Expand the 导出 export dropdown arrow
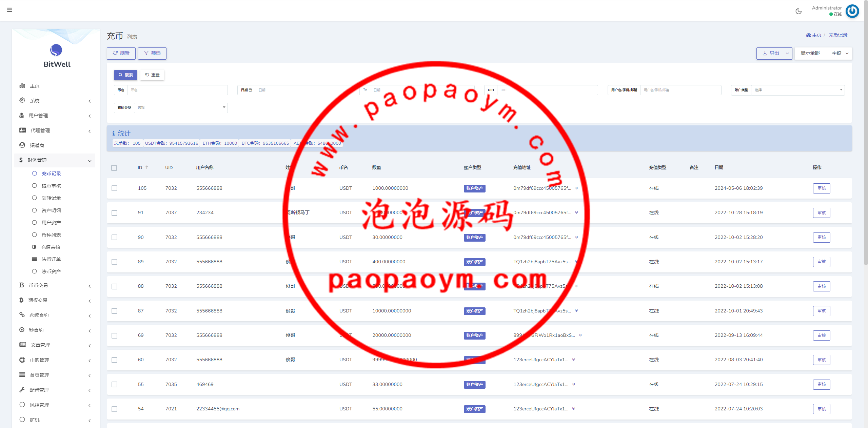Image resolution: width=868 pixels, height=428 pixels. (x=787, y=54)
